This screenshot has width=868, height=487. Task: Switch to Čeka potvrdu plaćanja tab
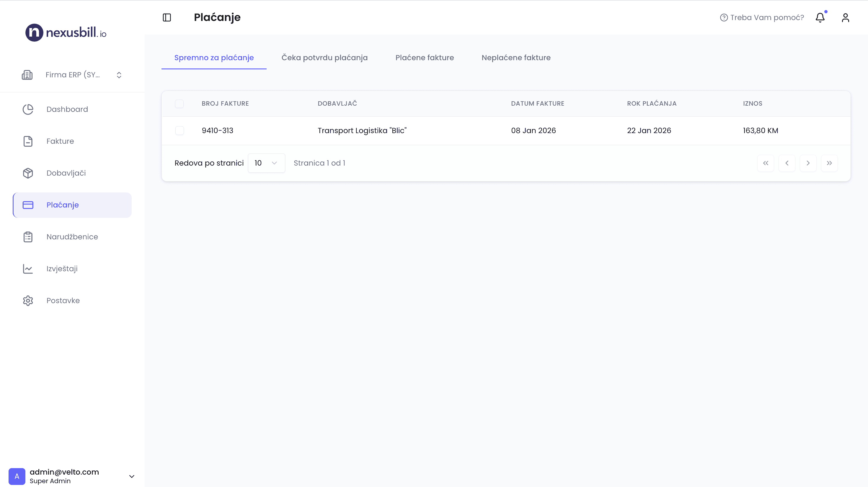(x=324, y=58)
